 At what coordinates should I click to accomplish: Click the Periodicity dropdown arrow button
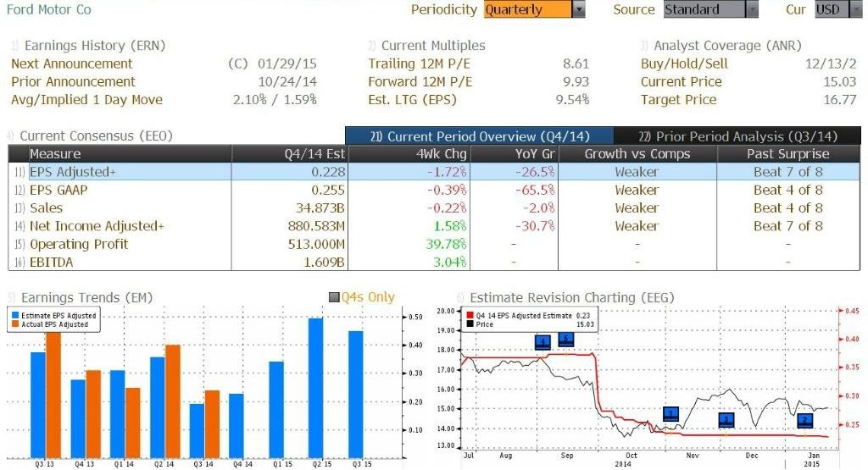579,9
